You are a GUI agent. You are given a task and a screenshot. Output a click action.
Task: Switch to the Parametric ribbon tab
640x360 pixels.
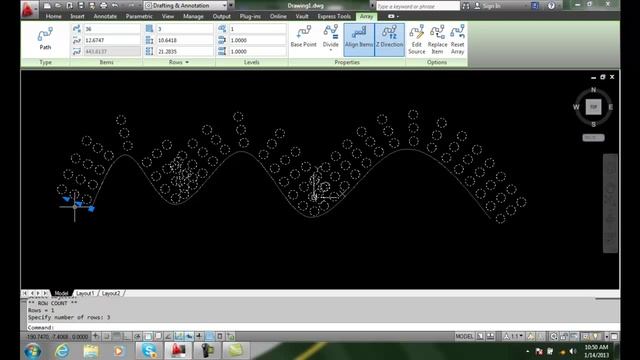pyautogui.click(x=139, y=16)
